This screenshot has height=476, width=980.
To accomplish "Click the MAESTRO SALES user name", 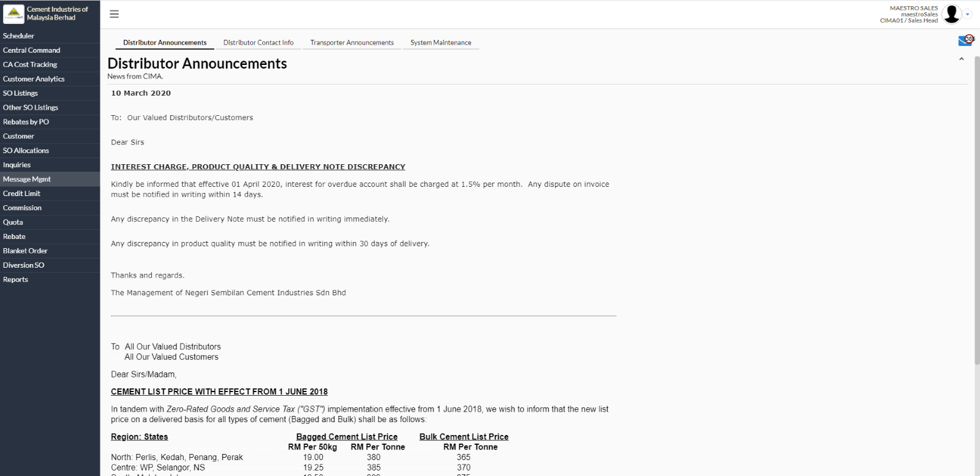I will coord(913,8).
